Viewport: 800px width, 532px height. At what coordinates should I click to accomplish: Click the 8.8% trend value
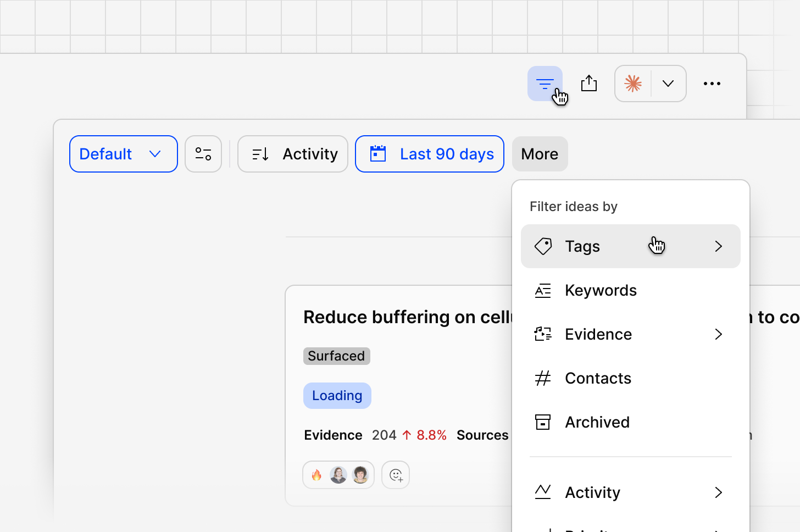click(x=431, y=435)
